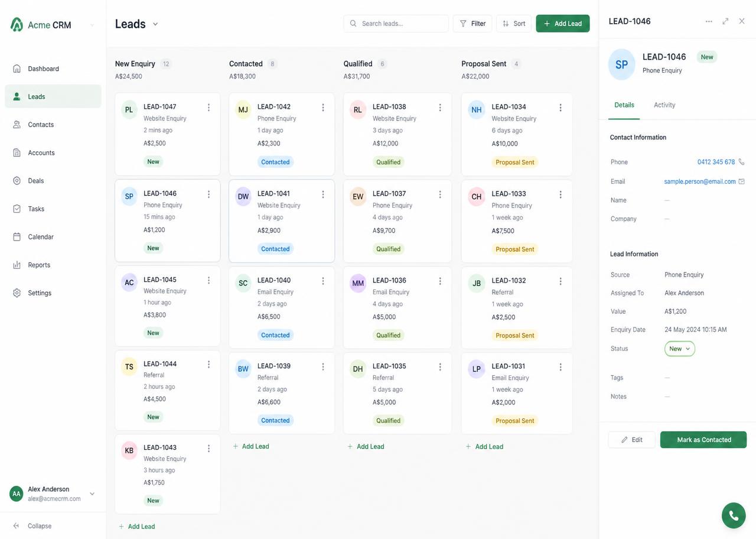The image size is (756, 539).
Task: Call the phone number via phone icon
Action: click(x=742, y=162)
